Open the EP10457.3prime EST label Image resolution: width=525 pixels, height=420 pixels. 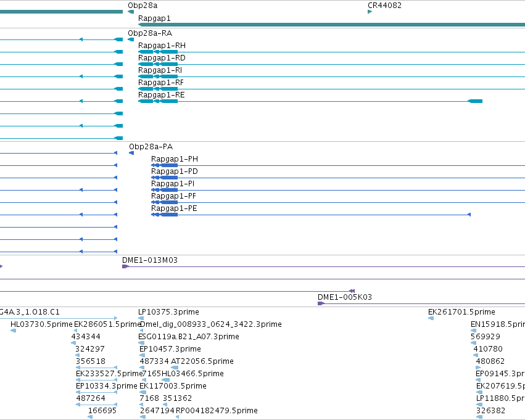[x=170, y=349]
